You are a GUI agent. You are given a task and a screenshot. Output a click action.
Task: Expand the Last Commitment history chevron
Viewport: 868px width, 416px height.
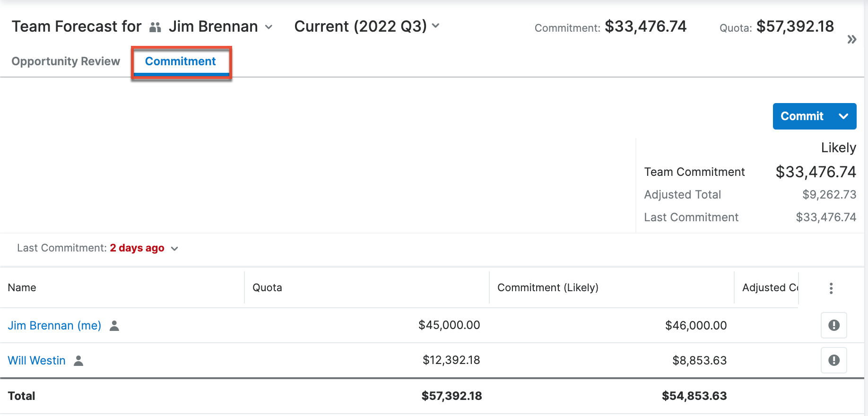click(174, 249)
